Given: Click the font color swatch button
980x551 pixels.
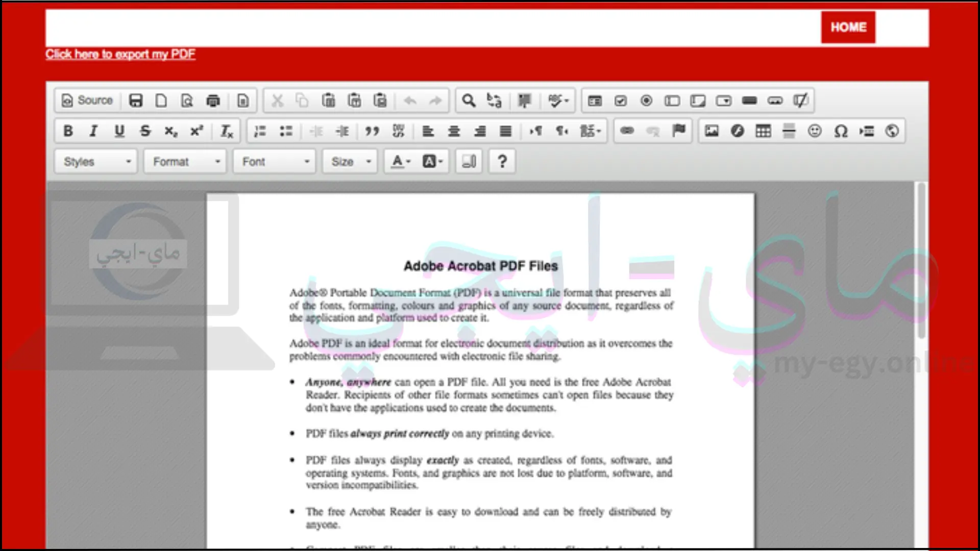Looking at the screenshot, I should (x=397, y=161).
